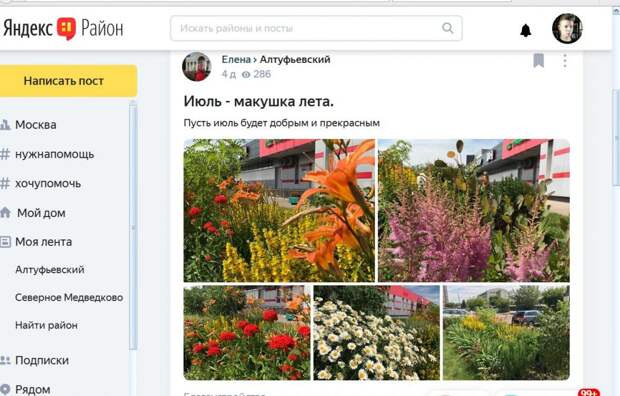Open the white daisies photo
This screenshot has height=396, width=620.
376,332
